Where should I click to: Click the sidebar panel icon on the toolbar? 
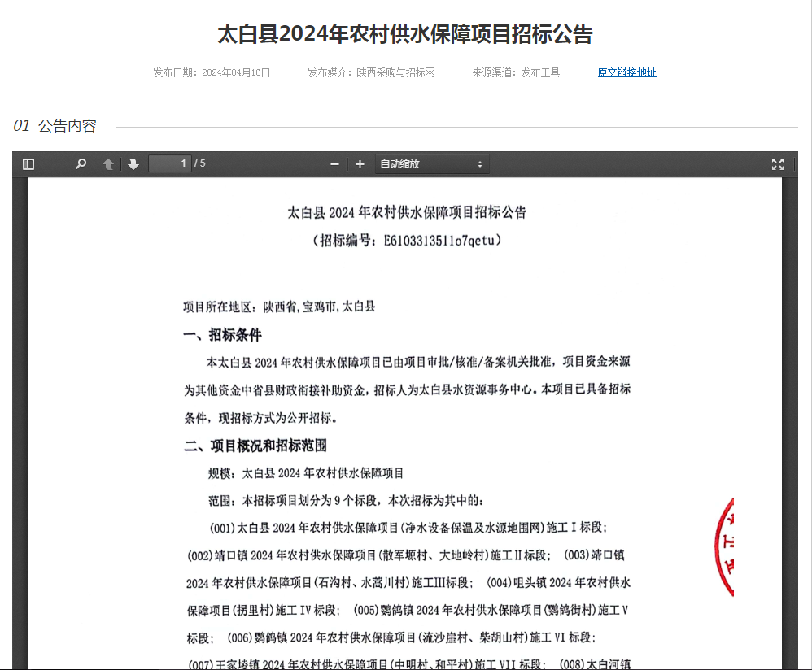(28, 163)
